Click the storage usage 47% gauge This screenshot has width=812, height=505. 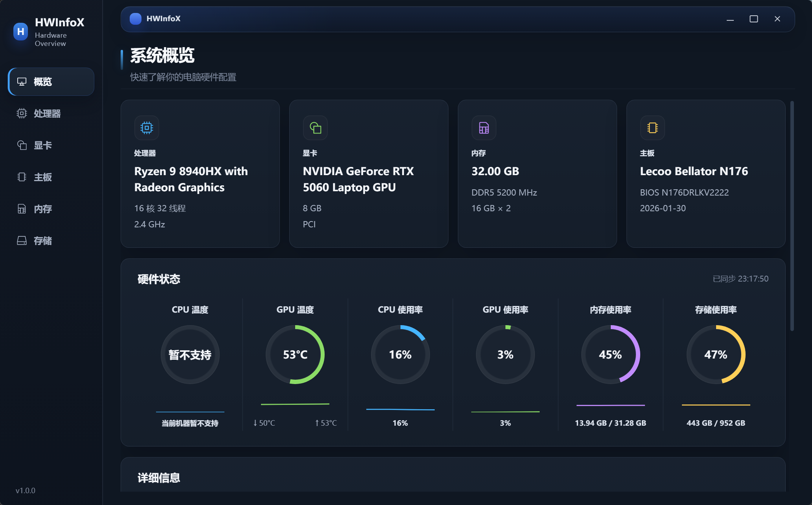[716, 355]
